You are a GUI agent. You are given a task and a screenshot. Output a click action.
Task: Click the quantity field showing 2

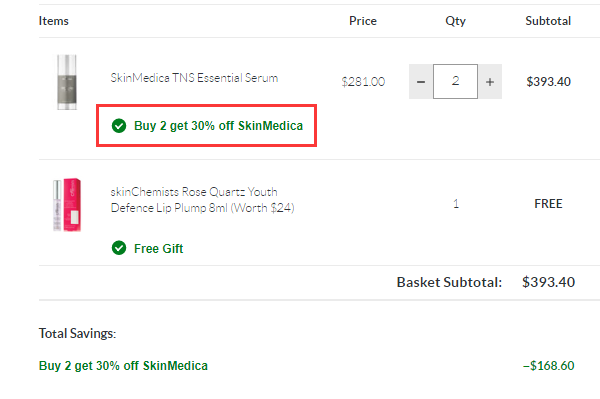point(455,81)
